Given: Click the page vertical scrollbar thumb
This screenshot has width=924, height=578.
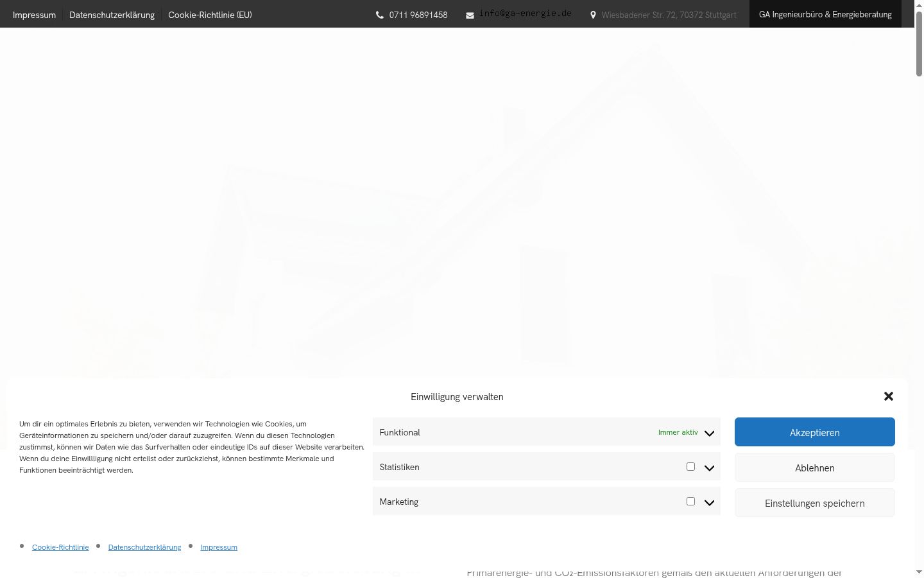Looking at the screenshot, I should coord(920,44).
